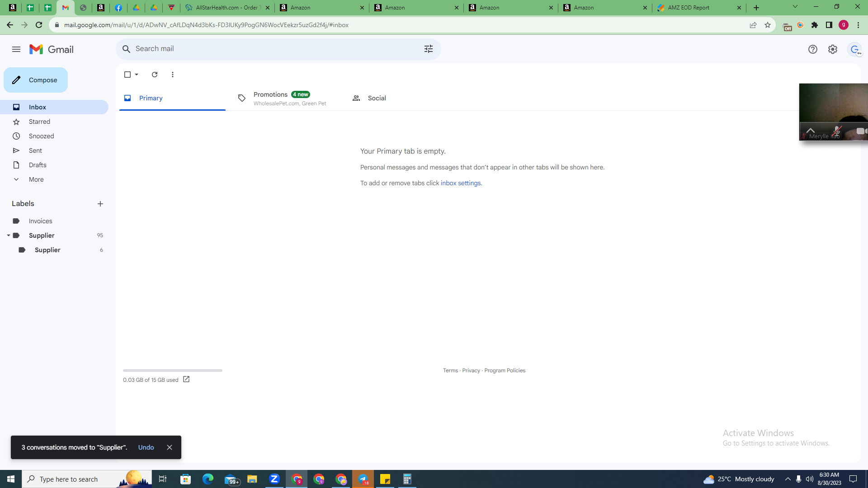Open the inbox settings link
Screen dimensions: 868x488
click(461, 183)
